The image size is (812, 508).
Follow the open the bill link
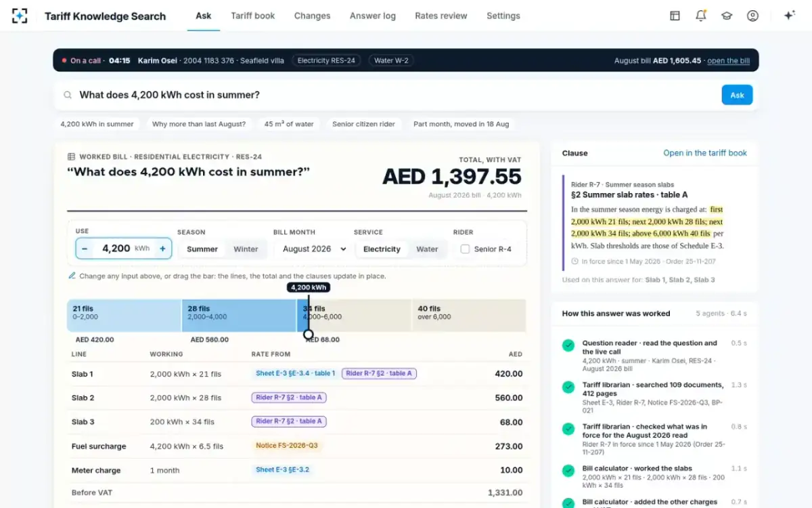coord(728,61)
